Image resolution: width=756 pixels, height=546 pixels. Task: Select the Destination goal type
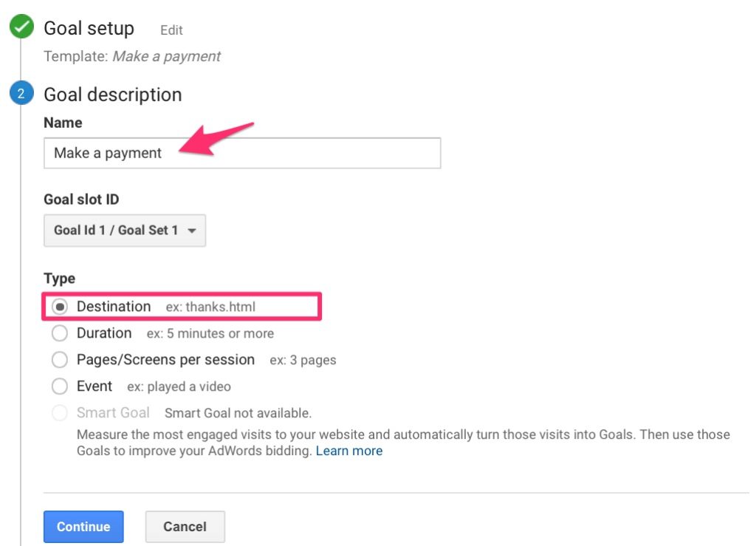[60, 306]
